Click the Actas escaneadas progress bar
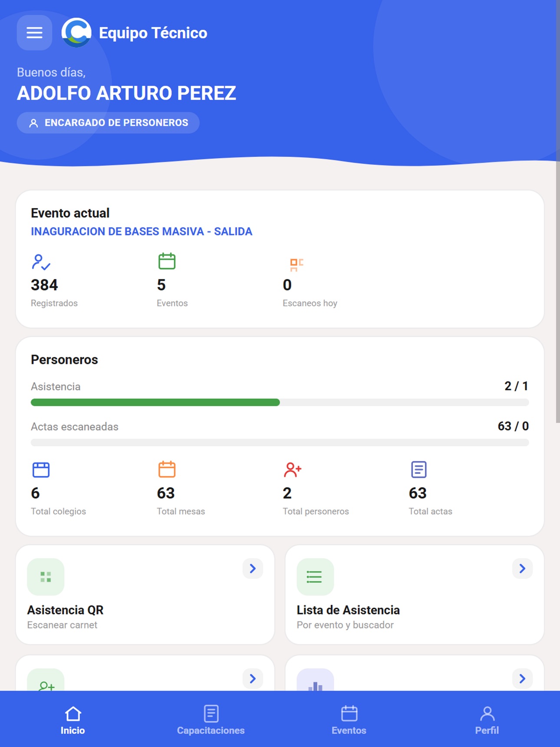 click(280, 443)
